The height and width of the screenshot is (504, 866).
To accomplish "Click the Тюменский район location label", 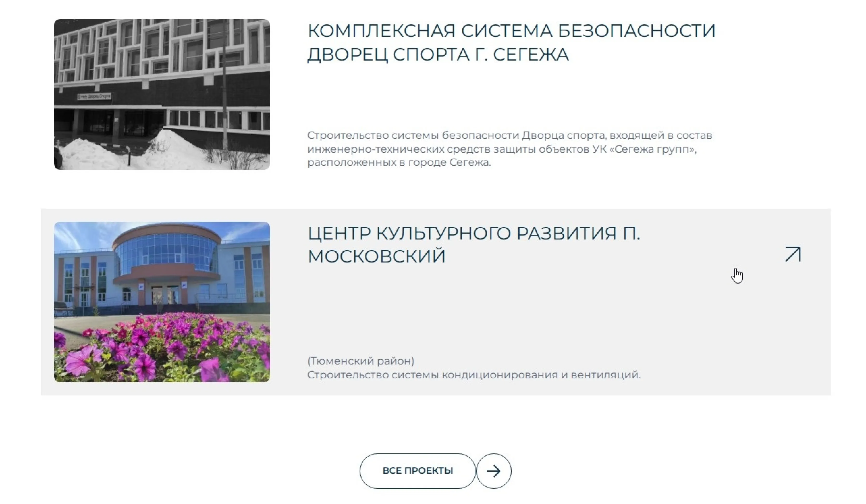I will point(361,361).
